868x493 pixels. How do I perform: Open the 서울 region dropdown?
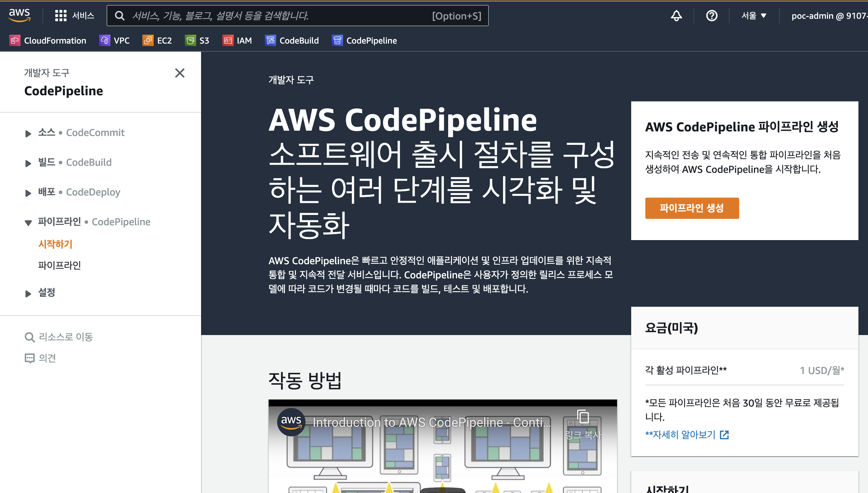click(x=754, y=16)
